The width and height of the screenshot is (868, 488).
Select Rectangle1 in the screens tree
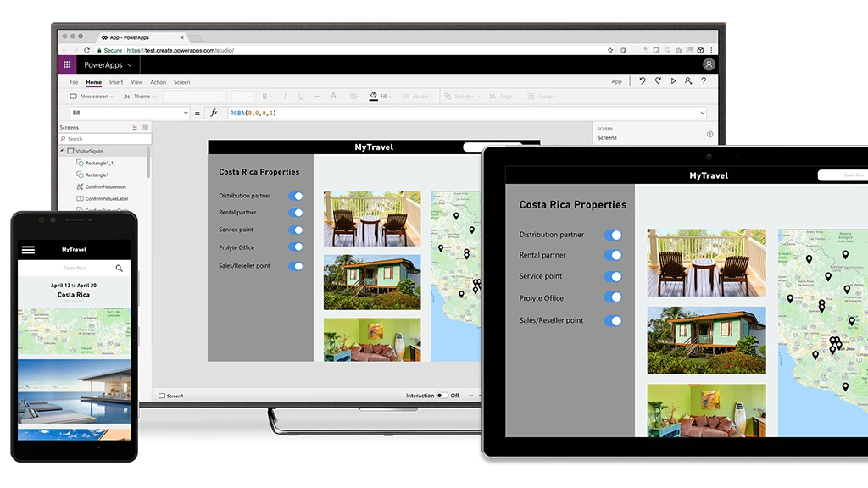pyautogui.click(x=97, y=175)
